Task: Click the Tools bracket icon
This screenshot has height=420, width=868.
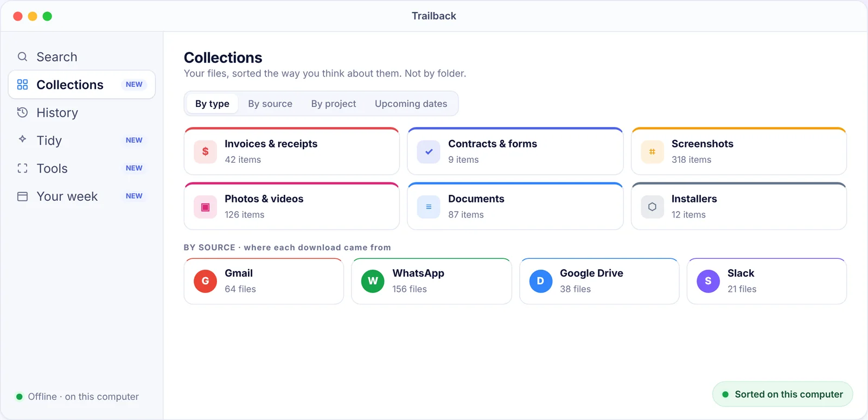Action: tap(22, 168)
